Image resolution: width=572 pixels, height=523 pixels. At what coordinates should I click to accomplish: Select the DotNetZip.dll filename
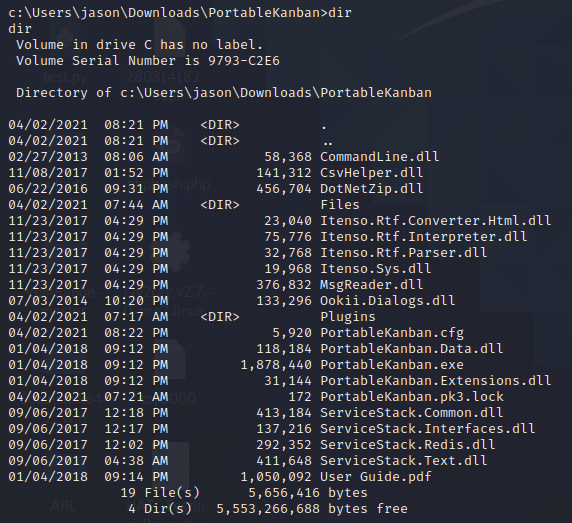(x=372, y=189)
